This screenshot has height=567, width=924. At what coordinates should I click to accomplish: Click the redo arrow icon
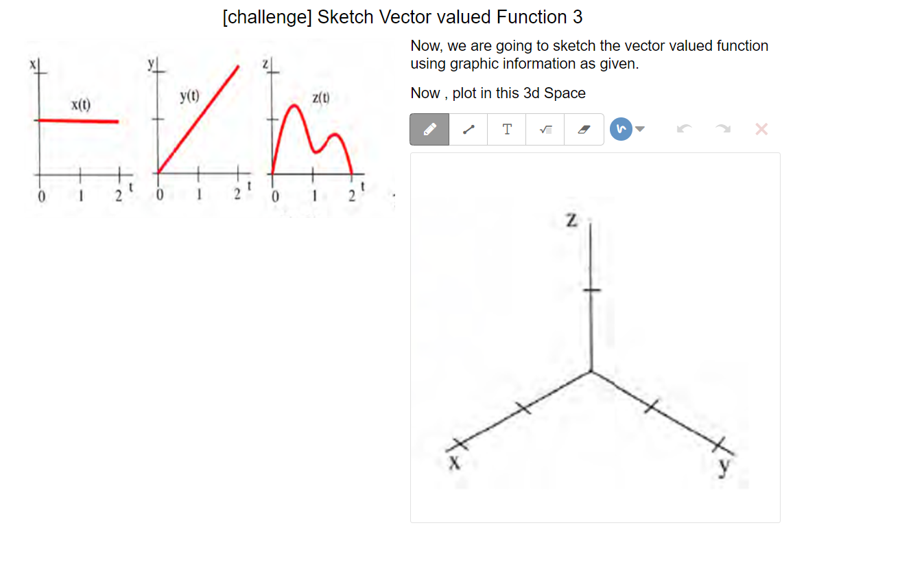[x=722, y=129]
